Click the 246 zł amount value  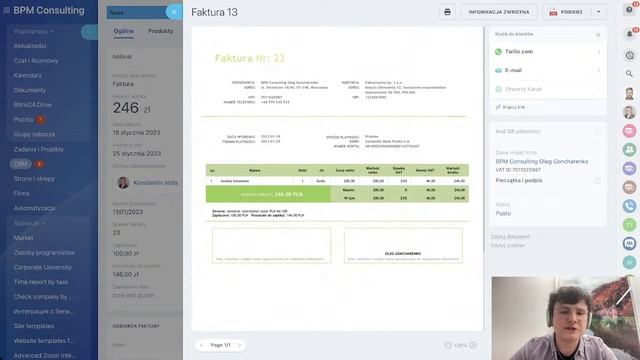131,108
